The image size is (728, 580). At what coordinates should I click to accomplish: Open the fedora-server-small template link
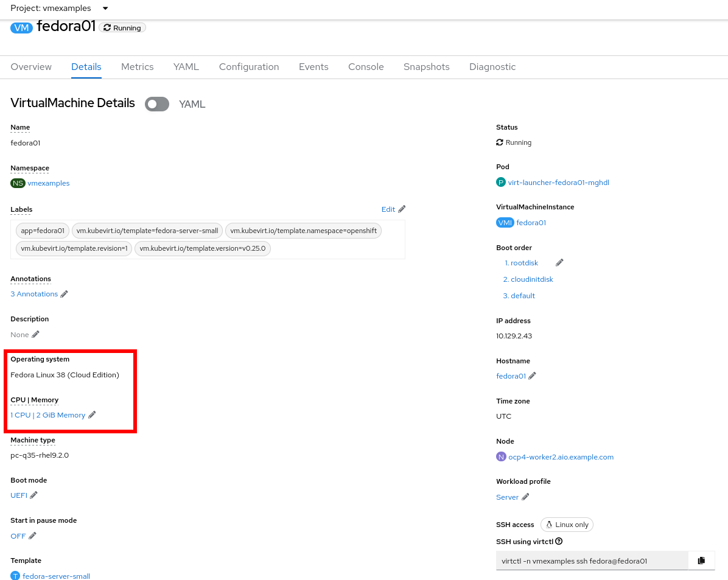click(56, 576)
